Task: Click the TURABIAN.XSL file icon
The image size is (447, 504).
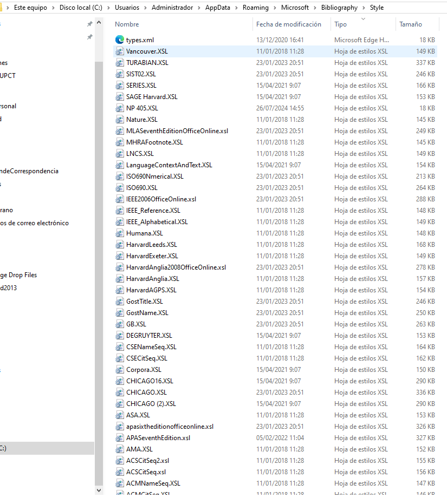Action: pos(120,63)
